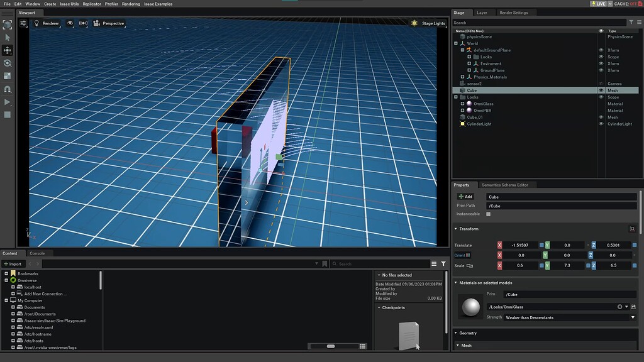Adjust the thumbnail size slider in Content browser

coord(331,345)
